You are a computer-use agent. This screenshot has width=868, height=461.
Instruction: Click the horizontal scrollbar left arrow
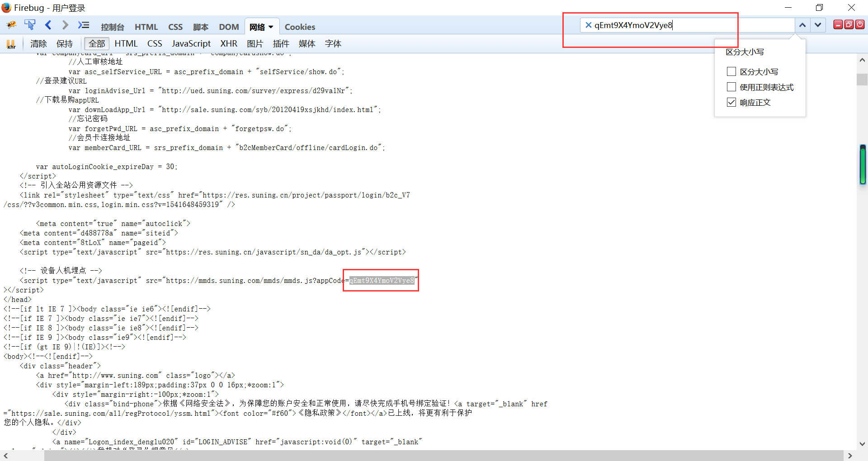(x=5, y=456)
